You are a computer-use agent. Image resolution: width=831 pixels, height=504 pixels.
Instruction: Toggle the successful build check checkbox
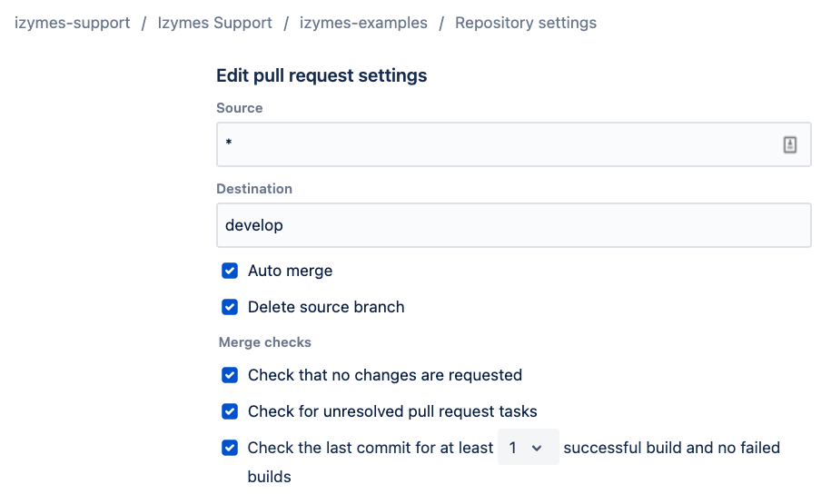(x=230, y=448)
